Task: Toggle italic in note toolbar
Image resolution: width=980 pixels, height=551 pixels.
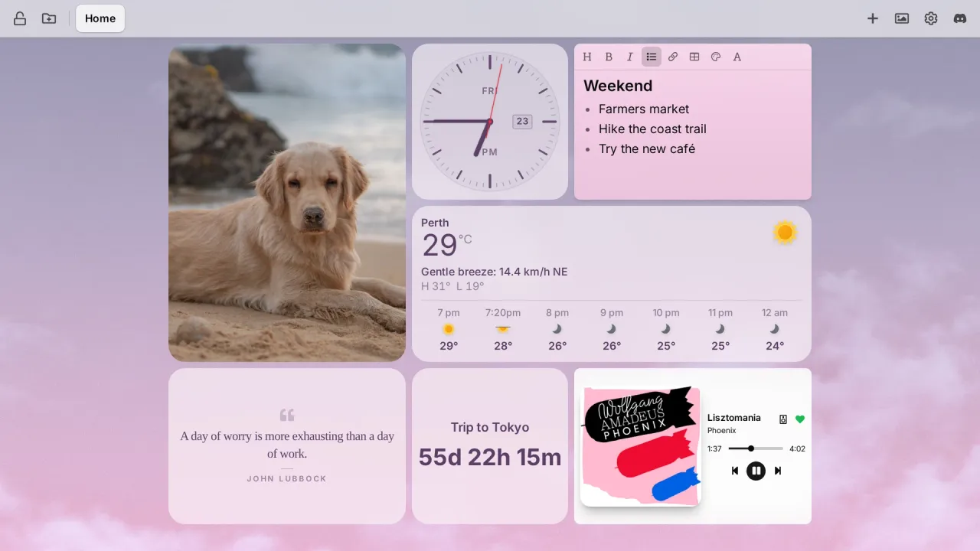Action: [x=630, y=57]
